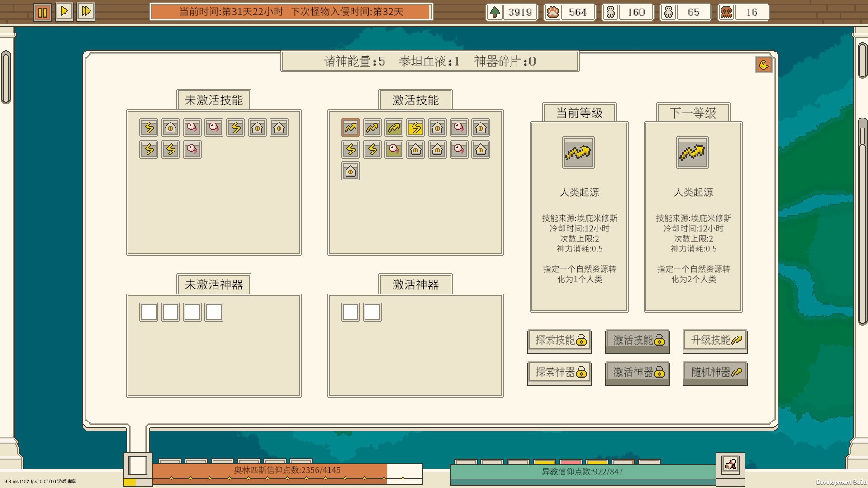Click the 激活神器 section header above the slots
868x488 pixels.
click(x=416, y=284)
